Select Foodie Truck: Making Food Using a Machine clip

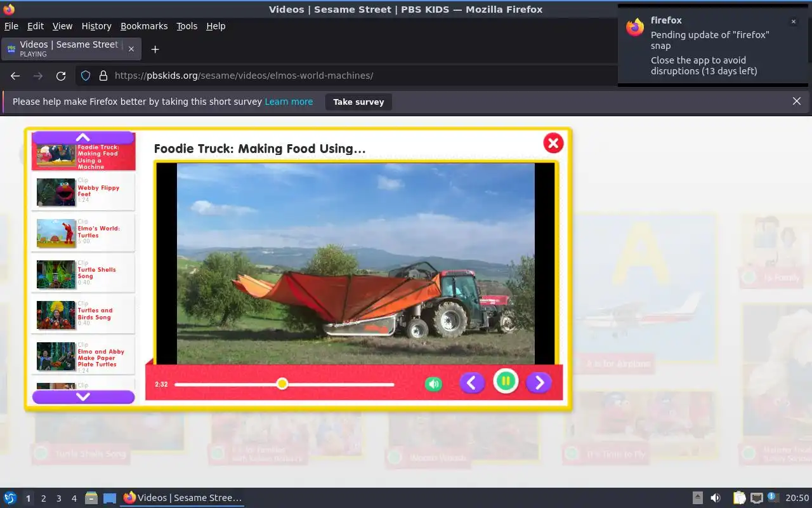click(x=84, y=156)
